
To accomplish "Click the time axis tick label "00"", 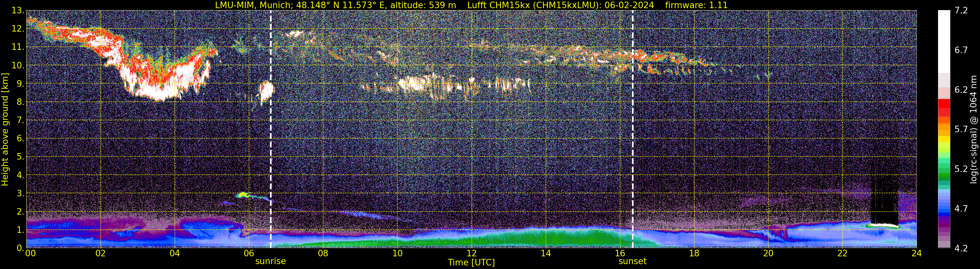I will pos(31,253).
